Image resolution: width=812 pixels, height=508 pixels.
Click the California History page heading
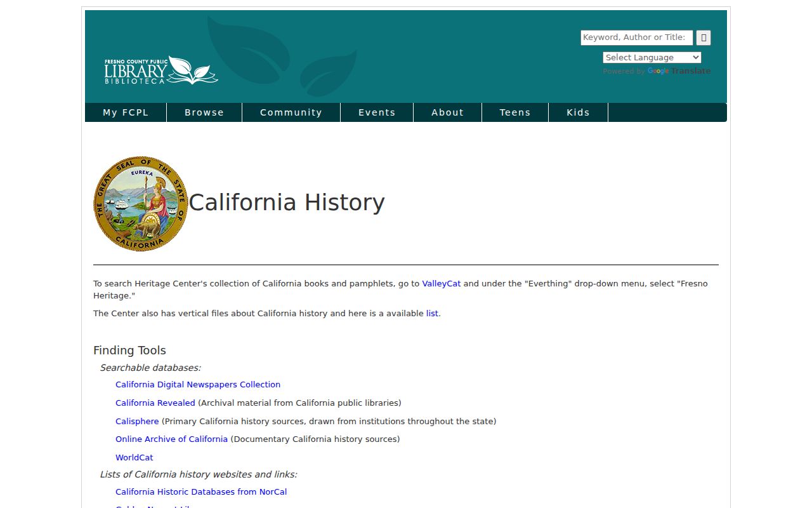[x=287, y=203]
